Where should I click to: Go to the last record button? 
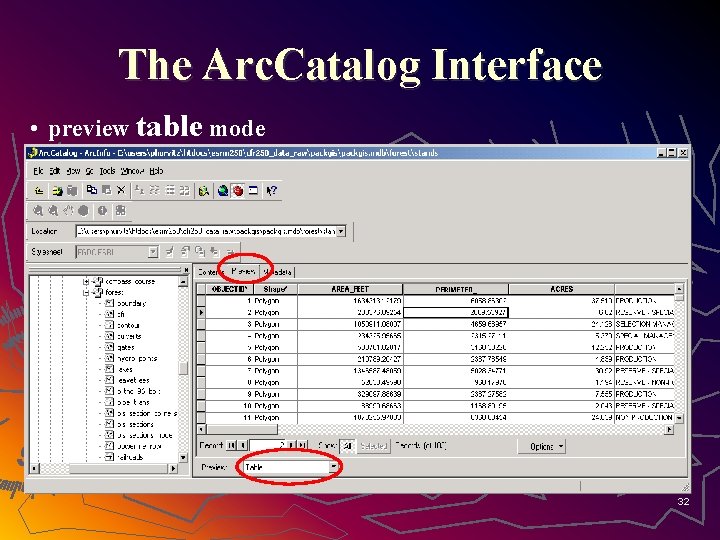click(x=303, y=445)
